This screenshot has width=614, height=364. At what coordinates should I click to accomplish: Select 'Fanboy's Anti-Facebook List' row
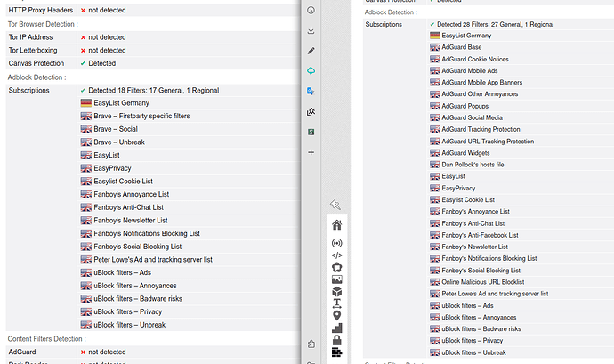click(480, 235)
